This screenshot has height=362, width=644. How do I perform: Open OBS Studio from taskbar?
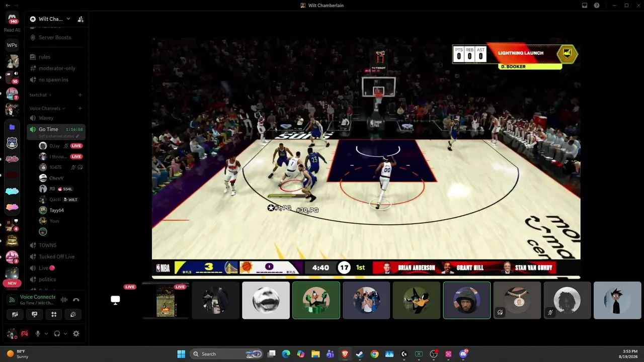pyautogui.click(x=434, y=354)
